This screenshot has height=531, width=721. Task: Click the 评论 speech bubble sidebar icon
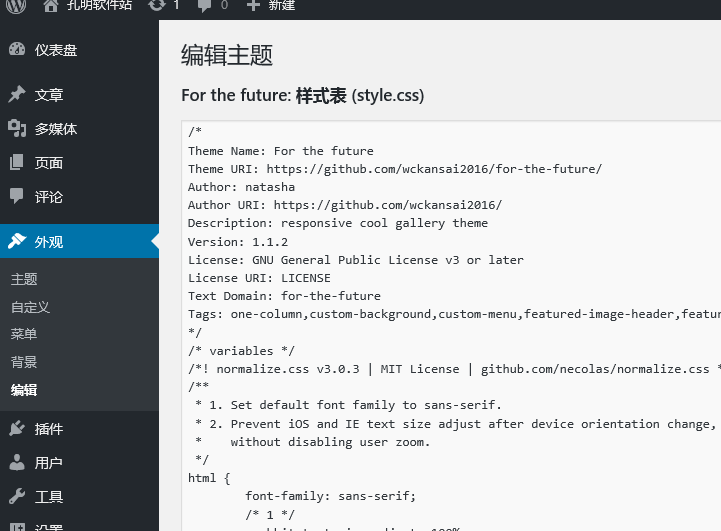click(x=17, y=197)
